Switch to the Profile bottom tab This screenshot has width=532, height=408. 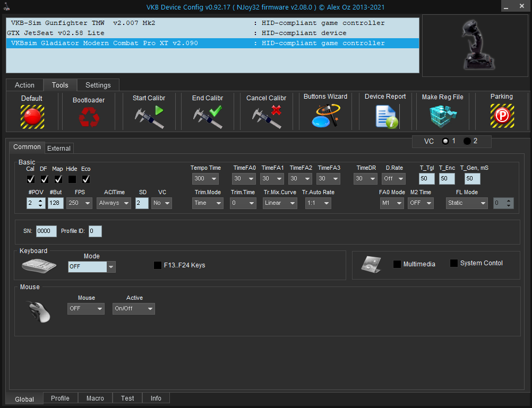click(60, 398)
